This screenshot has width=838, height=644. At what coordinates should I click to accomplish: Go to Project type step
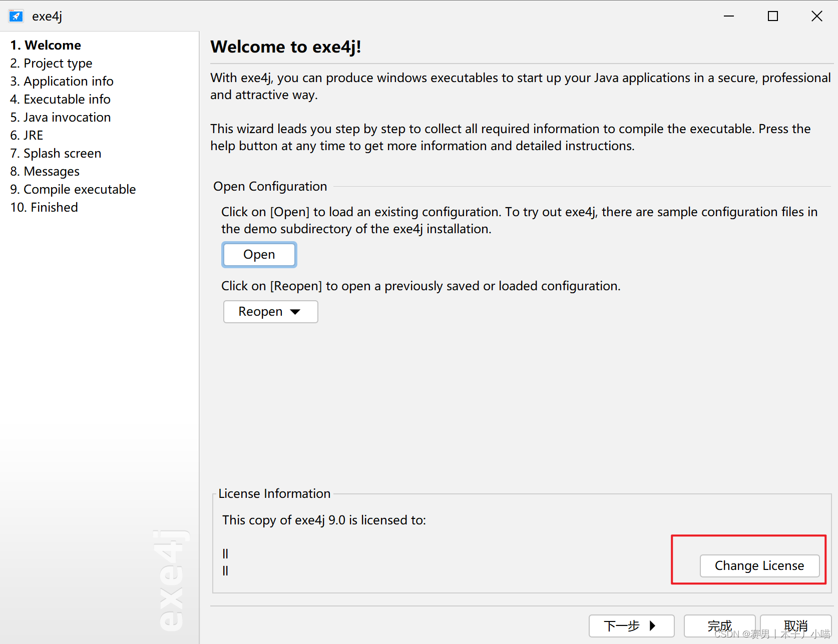pos(51,63)
